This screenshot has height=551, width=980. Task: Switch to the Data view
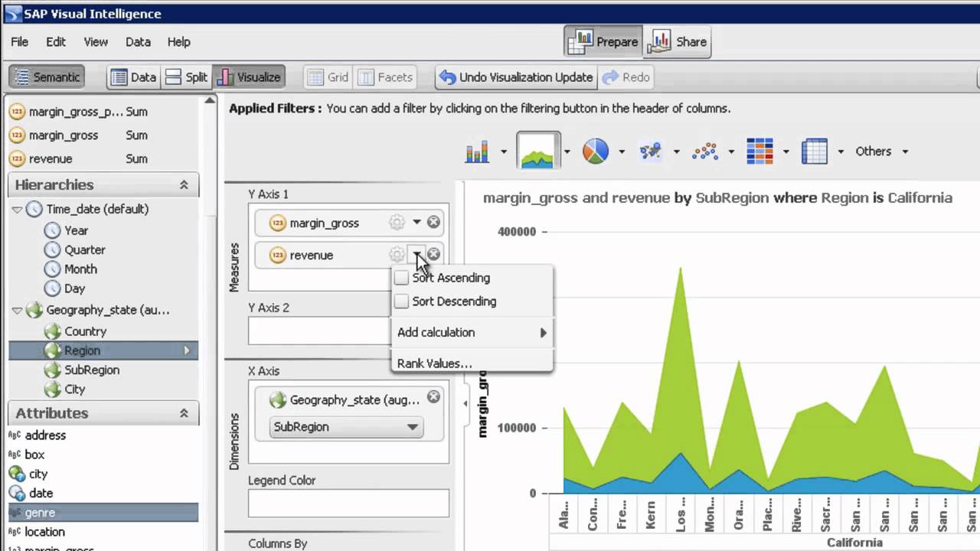pyautogui.click(x=133, y=77)
